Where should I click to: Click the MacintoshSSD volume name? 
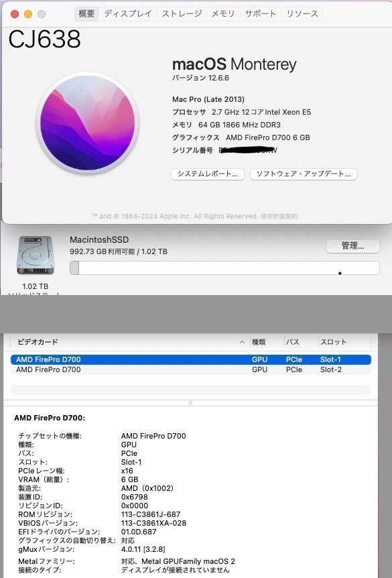tap(99, 239)
